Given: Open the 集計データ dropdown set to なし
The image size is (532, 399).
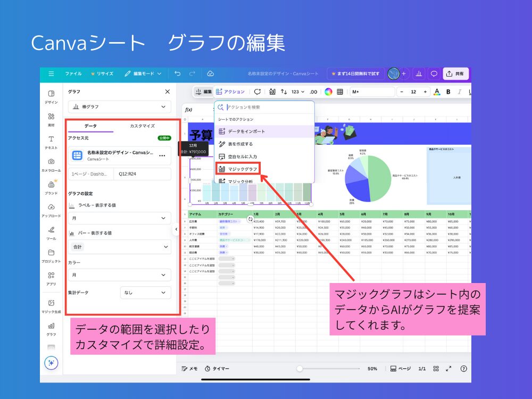Looking at the screenshot, I should [x=145, y=293].
